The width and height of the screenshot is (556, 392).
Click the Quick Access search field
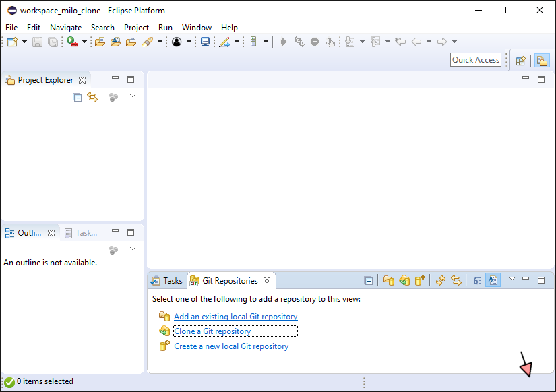pos(476,60)
